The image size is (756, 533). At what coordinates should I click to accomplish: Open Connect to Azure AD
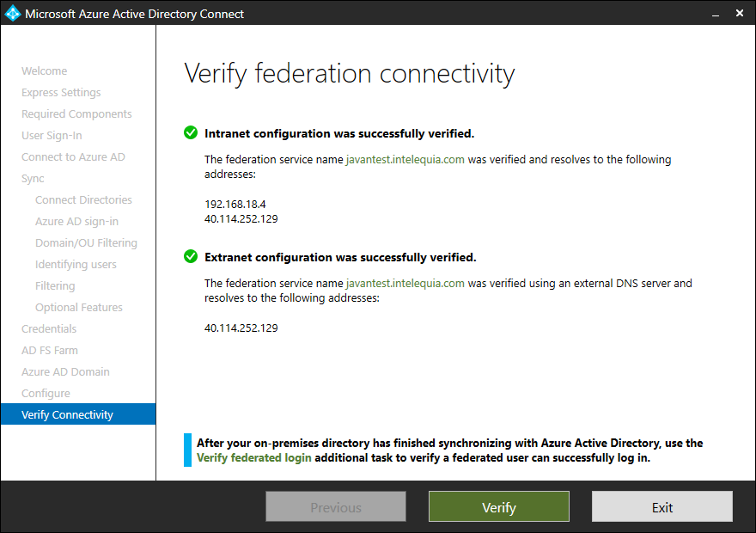point(73,156)
